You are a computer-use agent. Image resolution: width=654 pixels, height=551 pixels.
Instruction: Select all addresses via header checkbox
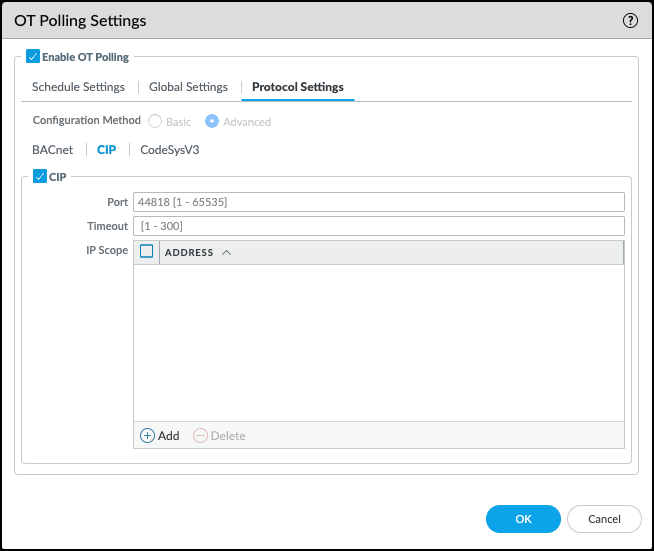(147, 252)
